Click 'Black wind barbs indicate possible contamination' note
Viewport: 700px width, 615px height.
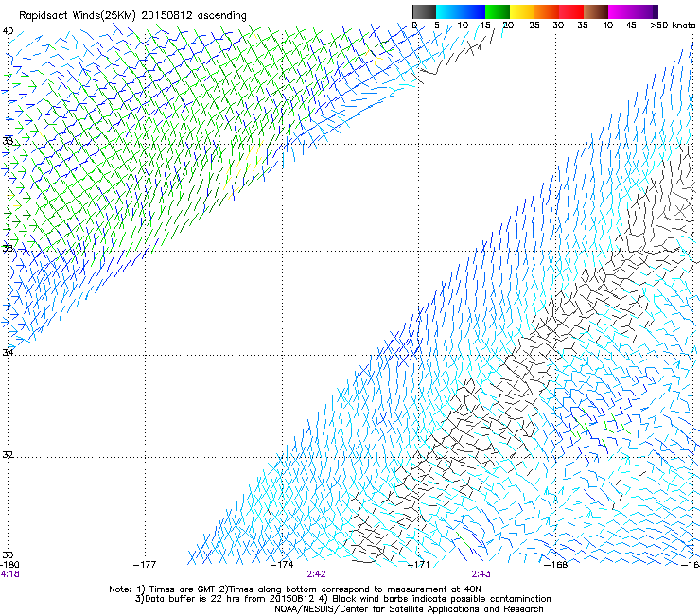coord(442,599)
